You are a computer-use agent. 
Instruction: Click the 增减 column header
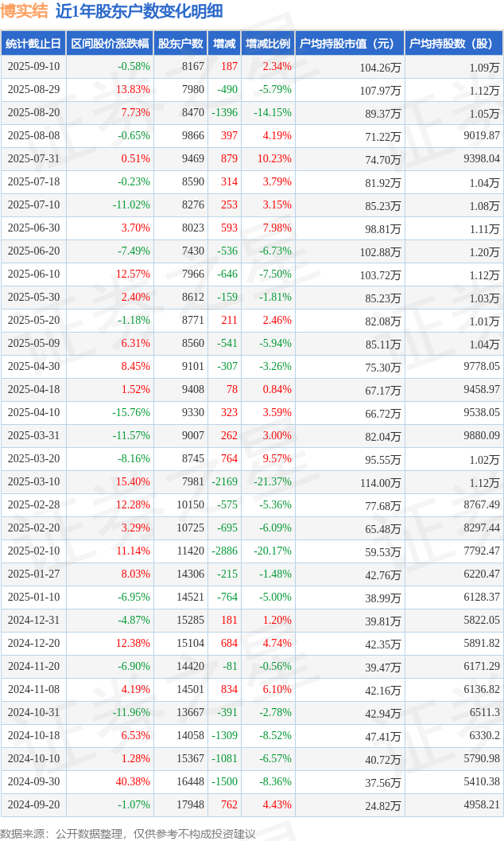click(x=224, y=44)
